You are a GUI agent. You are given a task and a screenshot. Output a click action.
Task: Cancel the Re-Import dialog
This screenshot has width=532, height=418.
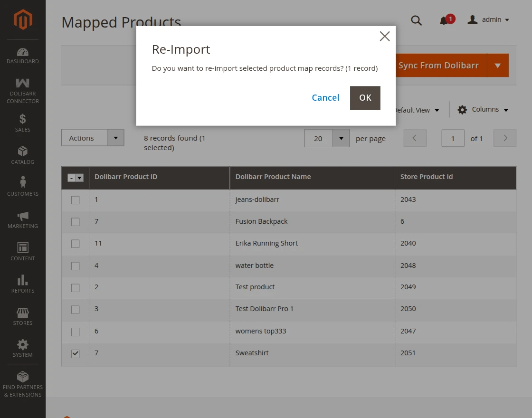325,98
